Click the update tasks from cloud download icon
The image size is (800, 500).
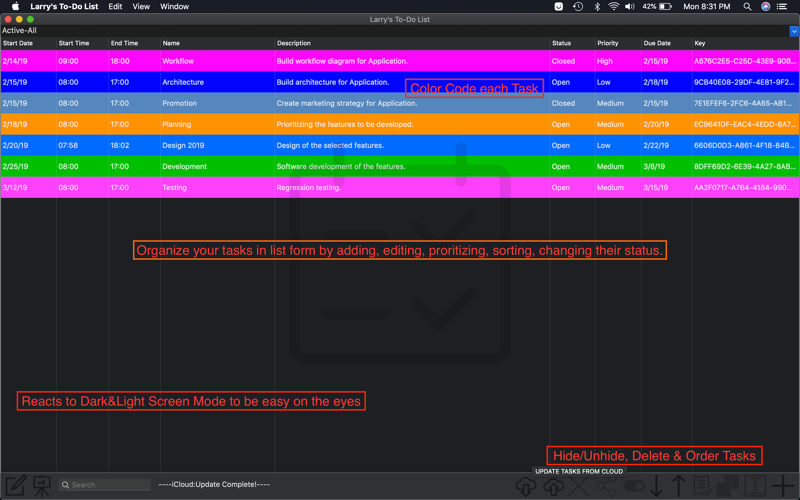pyautogui.click(x=526, y=486)
